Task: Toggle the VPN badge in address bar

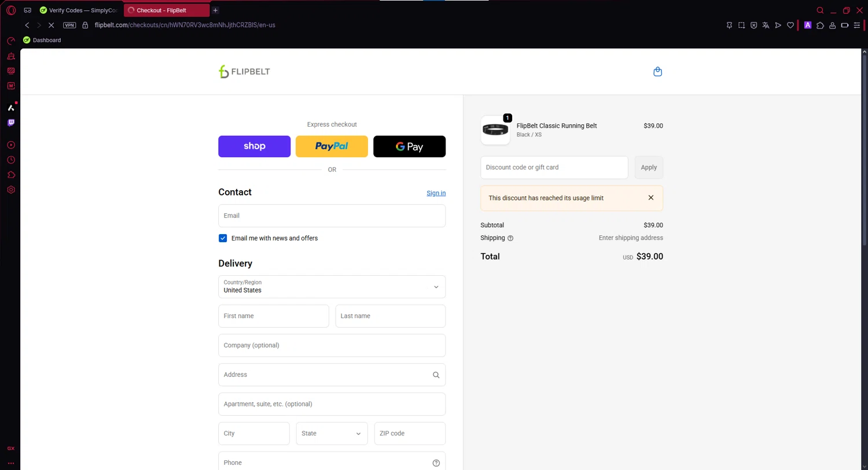Action: tap(69, 25)
